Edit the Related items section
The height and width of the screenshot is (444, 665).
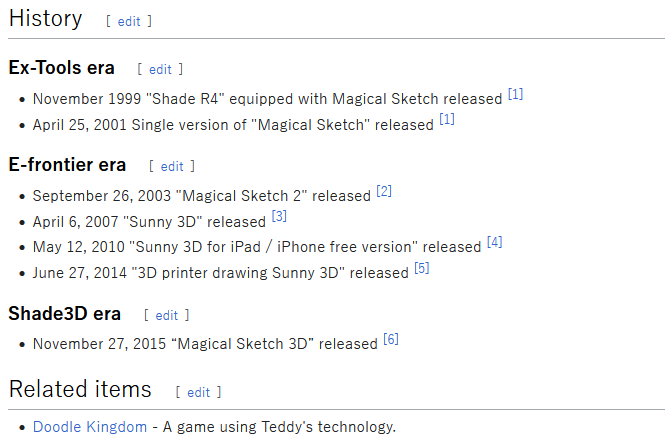(x=198, y=392)
